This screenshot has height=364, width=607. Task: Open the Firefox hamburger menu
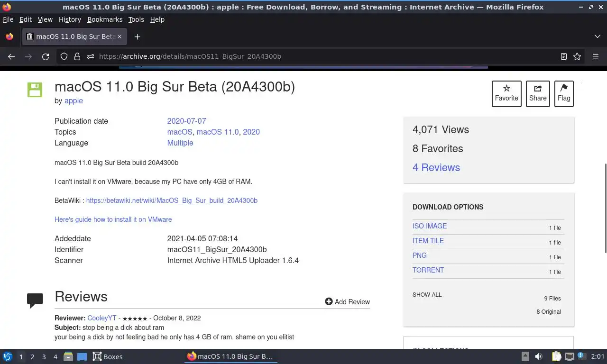(x=596, y=56)
